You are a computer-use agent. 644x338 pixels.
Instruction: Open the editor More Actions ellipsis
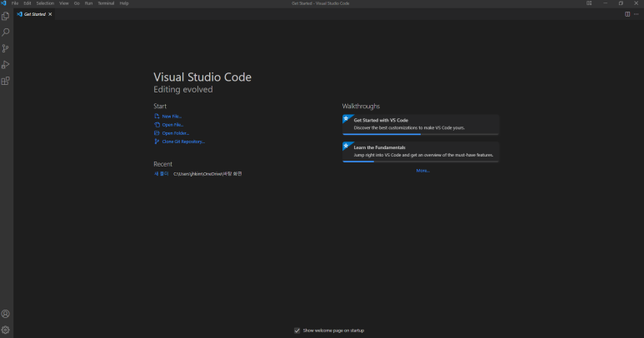click(637, 14)
